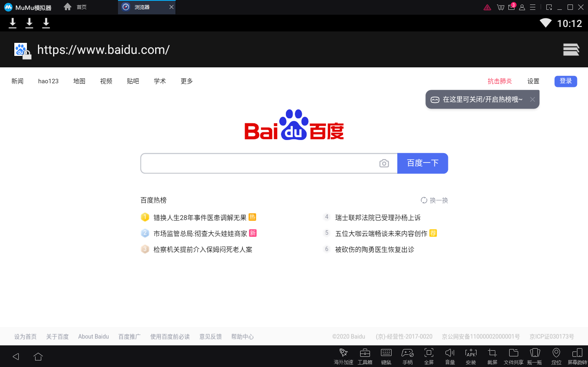This screenshot has width=588, height=367.
Task: Click the 意见反馈 footer link
Action: tap(210, 337)
